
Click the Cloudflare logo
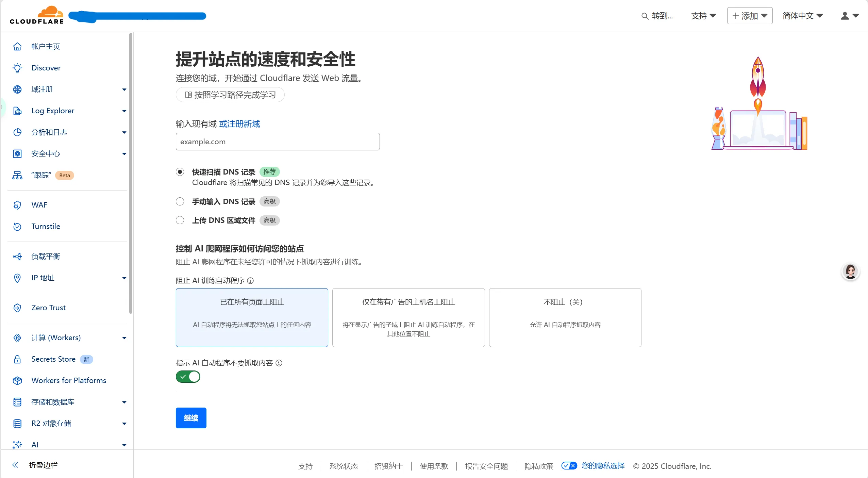pos(37,15)
